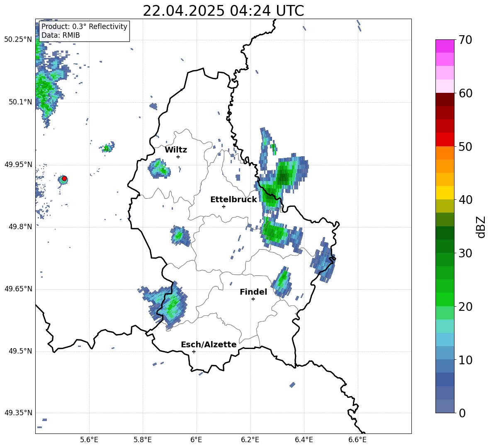
Task: Click the orange colorbar swatch below 50
Action: pos(445,153)
